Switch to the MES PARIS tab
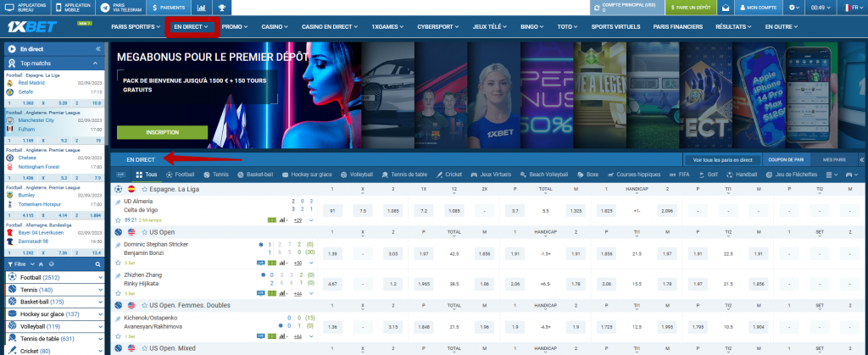 (834, 160)
